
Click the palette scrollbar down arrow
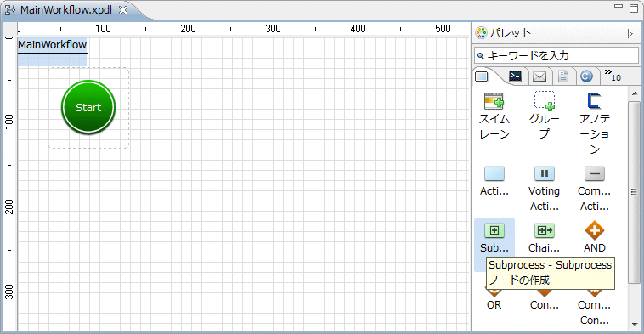tap(635, 324)
